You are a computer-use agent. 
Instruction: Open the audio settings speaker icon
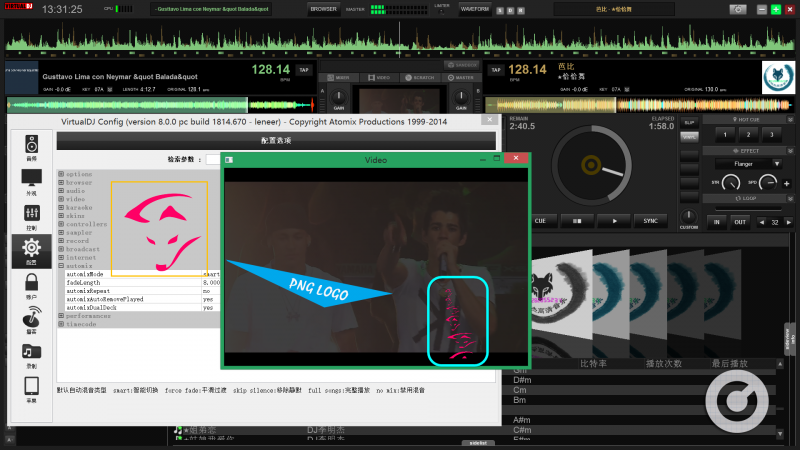pyautogui.click(x=31, y=146)
